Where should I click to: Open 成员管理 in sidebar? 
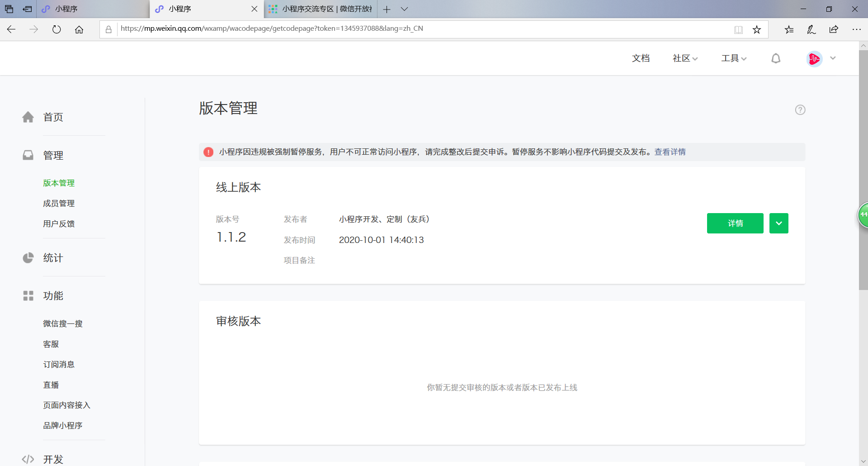(59, 204)
